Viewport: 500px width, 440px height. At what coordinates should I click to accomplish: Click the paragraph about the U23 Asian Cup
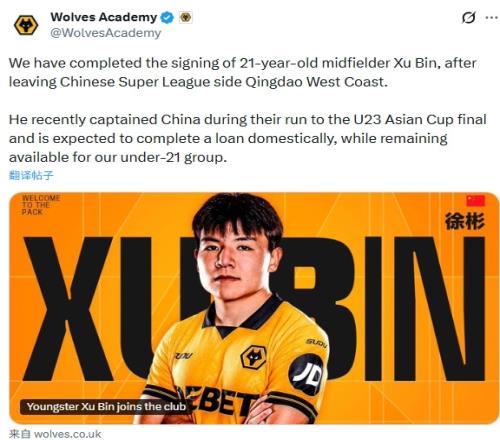coord(247,138)
